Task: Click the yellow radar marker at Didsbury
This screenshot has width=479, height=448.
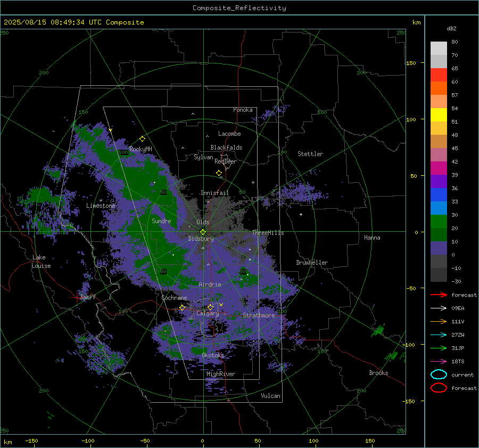Action: [203, 232]
